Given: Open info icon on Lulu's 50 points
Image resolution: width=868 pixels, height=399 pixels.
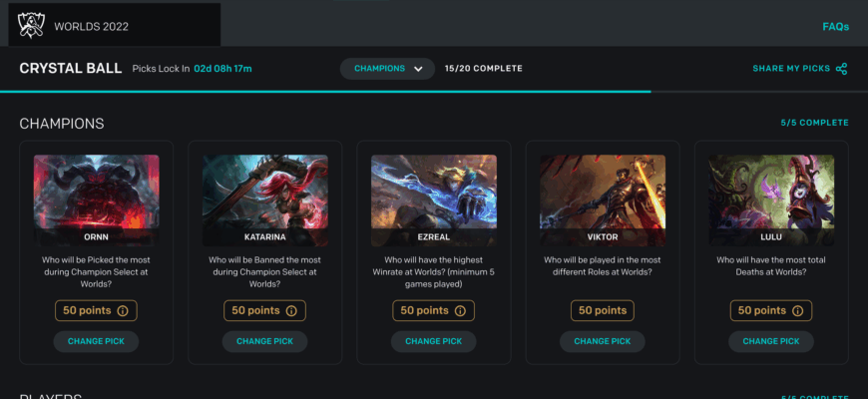Looking at the screenshot, I should point(797,311).
